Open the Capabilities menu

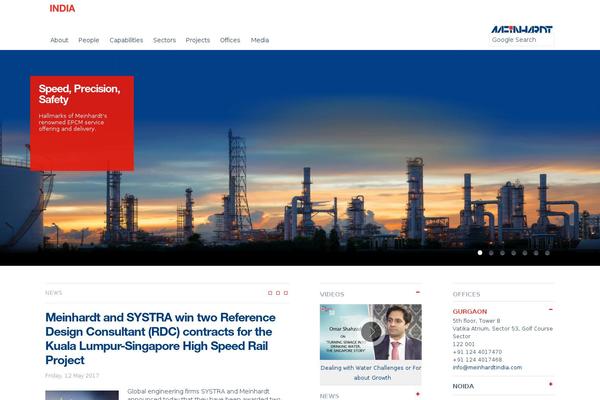point(126,40)
